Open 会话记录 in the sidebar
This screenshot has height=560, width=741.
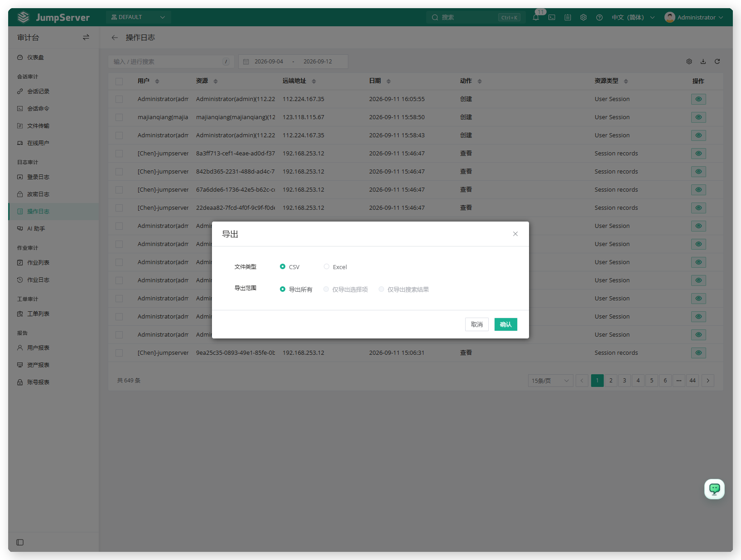(x=38, y=91)
